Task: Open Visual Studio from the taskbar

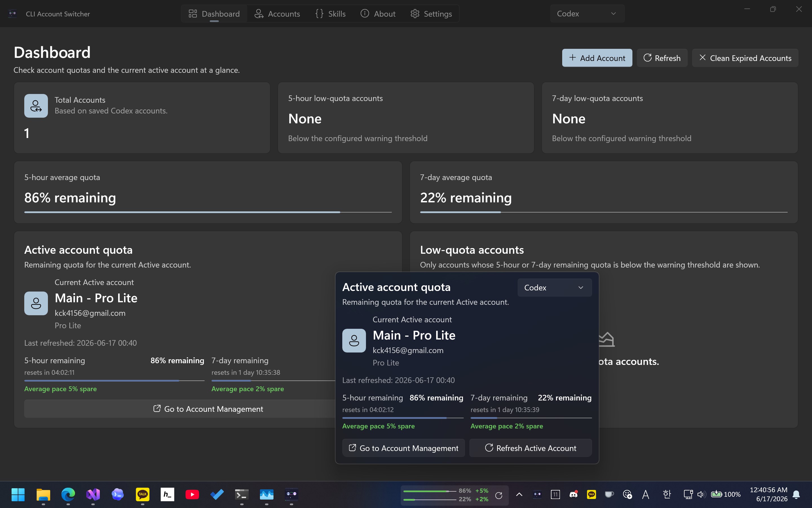Action: click(x=93, y=494)
